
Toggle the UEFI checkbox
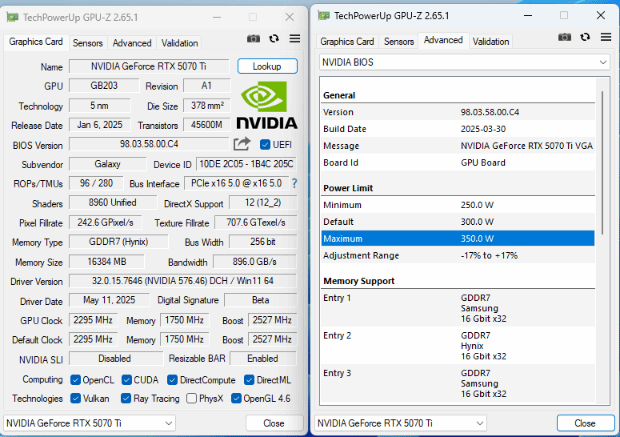[x=265, y=145]
